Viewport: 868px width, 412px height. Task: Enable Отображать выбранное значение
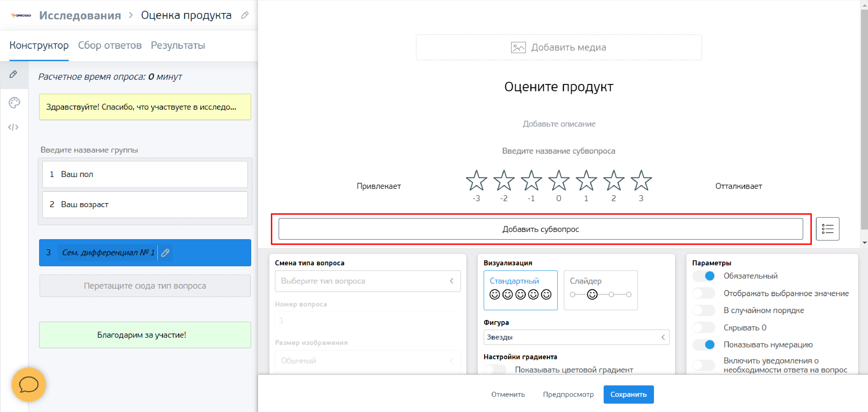coord(704,293)
